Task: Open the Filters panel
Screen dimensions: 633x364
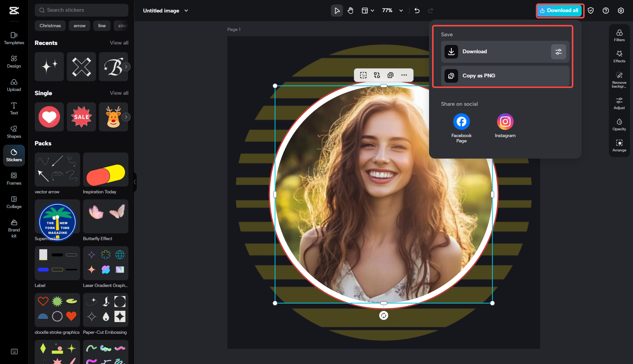Action: [x=619, y=35]
